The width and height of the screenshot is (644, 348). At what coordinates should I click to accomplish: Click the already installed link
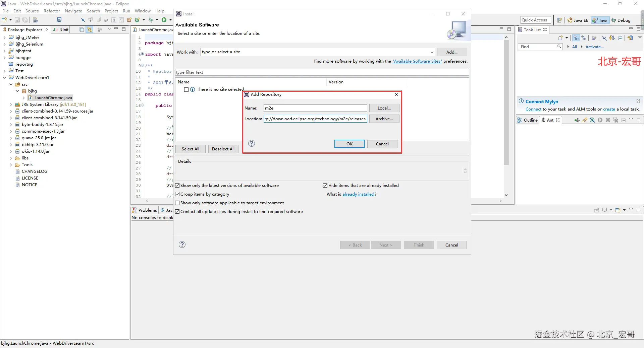pos(358,194)
